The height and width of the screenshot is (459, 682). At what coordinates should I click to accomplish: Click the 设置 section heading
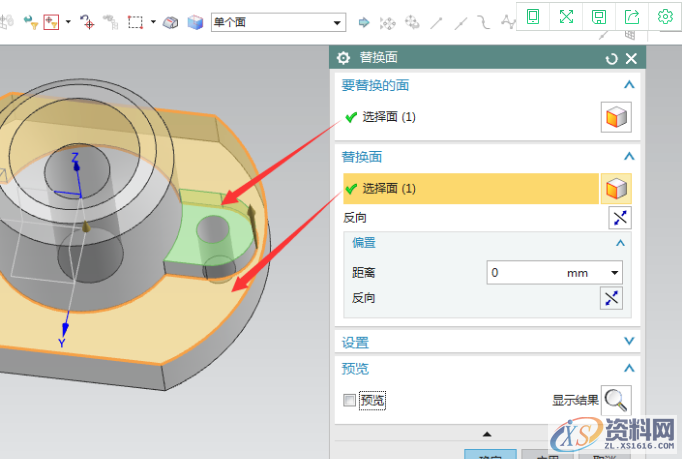click(x=355, y=343)
